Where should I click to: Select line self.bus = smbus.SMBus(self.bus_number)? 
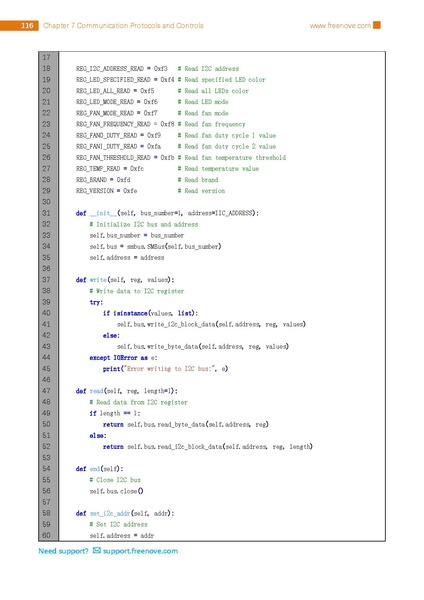tap(155, 246)
